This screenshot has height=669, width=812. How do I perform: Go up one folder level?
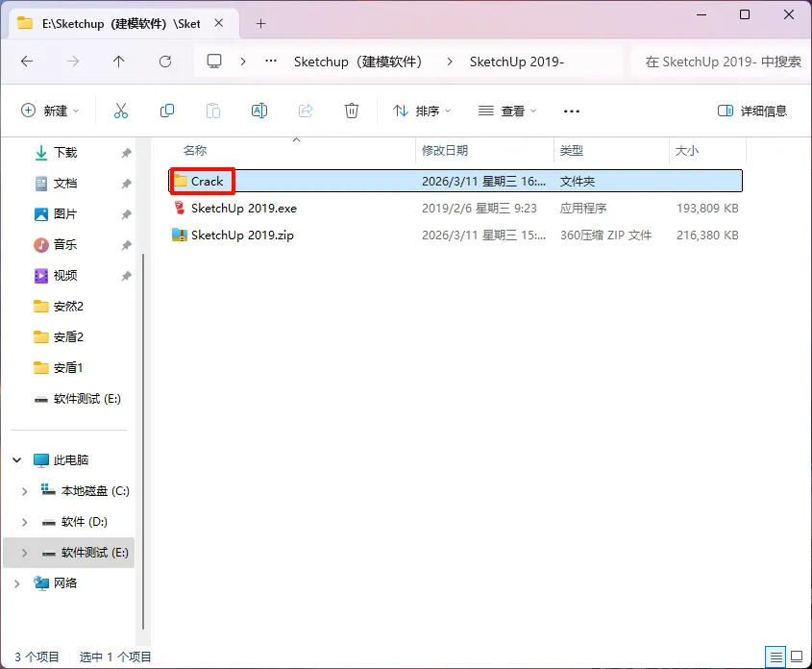[118, 62]
